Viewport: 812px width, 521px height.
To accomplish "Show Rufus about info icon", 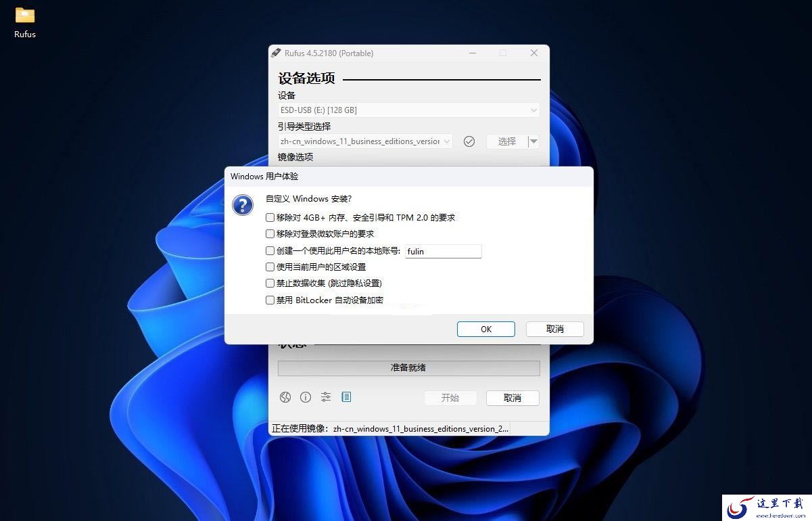I will click(x=306, y=397).
